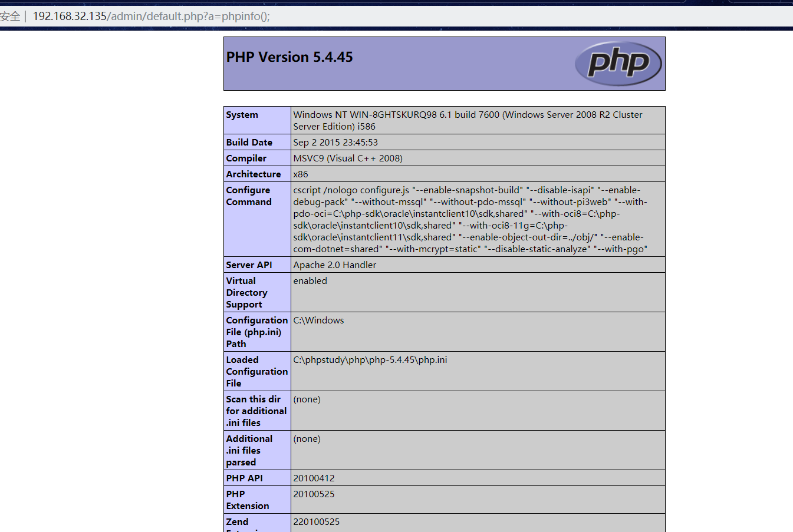Click the Virtual Directory Support enabled value

tap(310, 281)
